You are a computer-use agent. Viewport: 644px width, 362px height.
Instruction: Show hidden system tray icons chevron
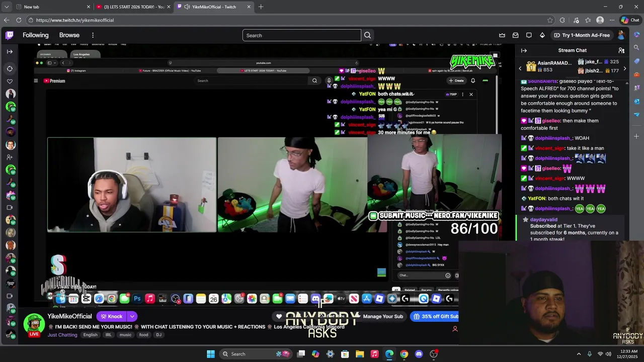coord(579,354)
